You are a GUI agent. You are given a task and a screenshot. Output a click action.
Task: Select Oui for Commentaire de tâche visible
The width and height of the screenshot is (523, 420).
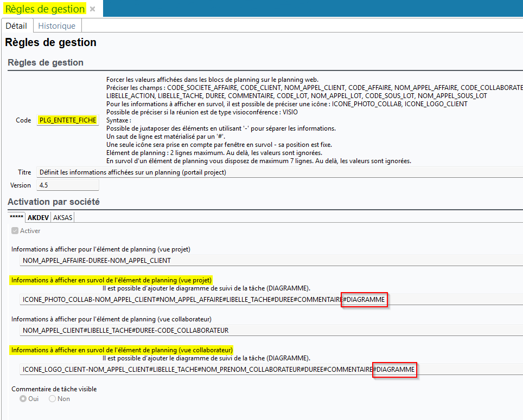click(x=23, y=399)
